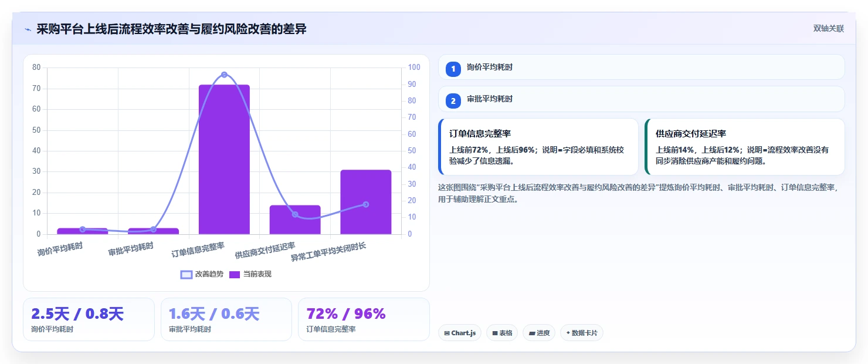Open the 审批平均耗时 list item
Image resolution: width=868 pixels, height=364 pixels.
(x=641, y=99)
